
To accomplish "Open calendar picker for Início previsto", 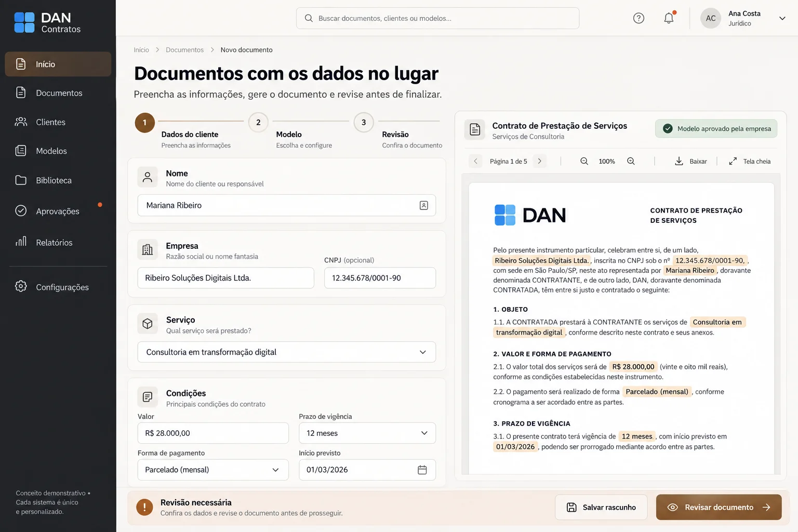I will [x=422, y=470].
